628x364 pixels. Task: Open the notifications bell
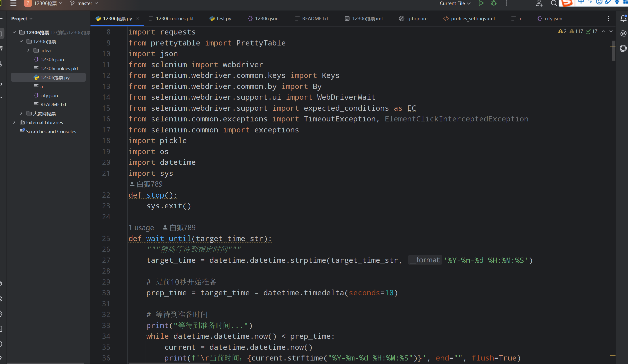623,18
